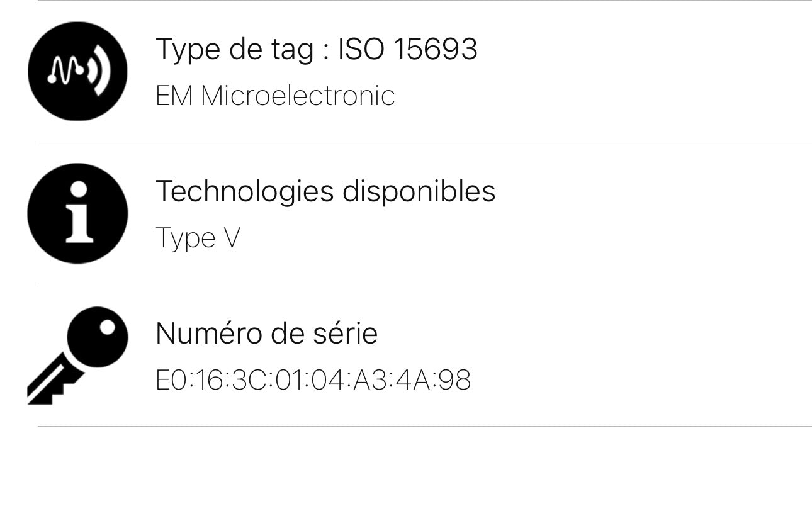The width and height of the screenshot is (812, 516).
Task: Click the word "Technologies" in the heading
Action: point(244,191)
